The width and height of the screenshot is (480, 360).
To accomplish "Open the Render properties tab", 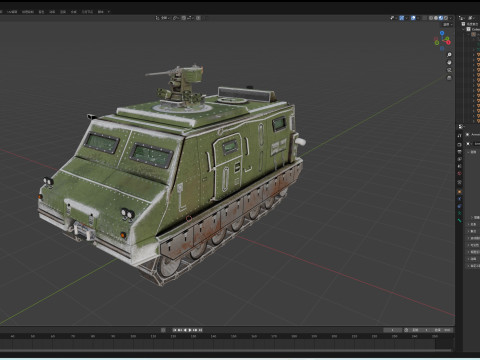I will coord(459,144).
